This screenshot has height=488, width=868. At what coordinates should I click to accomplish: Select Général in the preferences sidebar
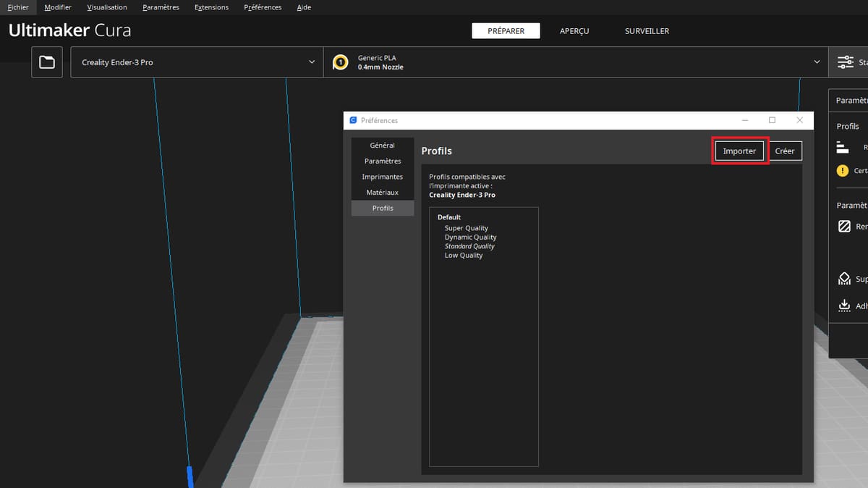pos(383,146)
